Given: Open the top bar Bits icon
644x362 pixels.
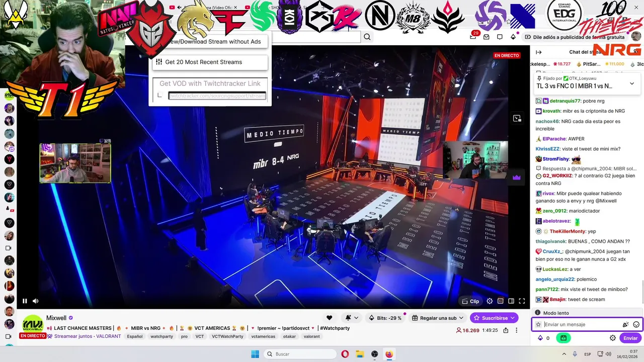Looking at the screenshot, I should 513,37.
